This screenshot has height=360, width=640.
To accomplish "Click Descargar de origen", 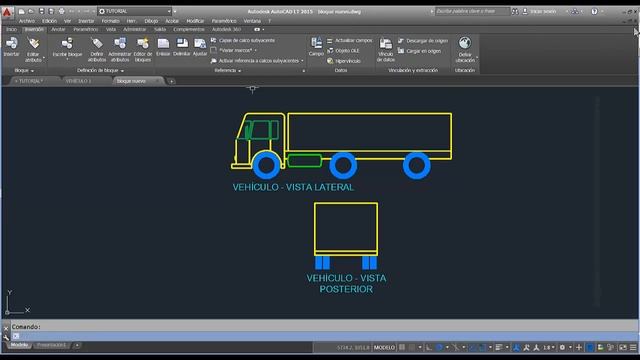I will 423,41.
